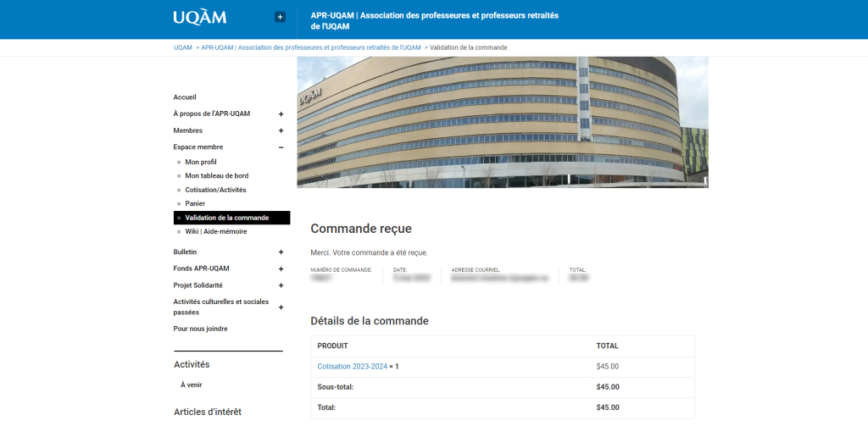
Task: Open the 'Cotisation 2023-2024' product link
Action: click(x=352, y=367)
